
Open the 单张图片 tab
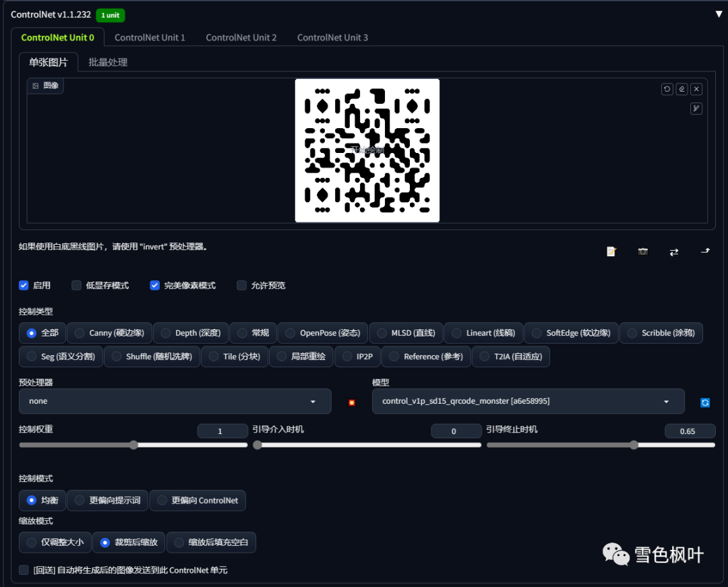pyautogui.click(x=49, y=62)
